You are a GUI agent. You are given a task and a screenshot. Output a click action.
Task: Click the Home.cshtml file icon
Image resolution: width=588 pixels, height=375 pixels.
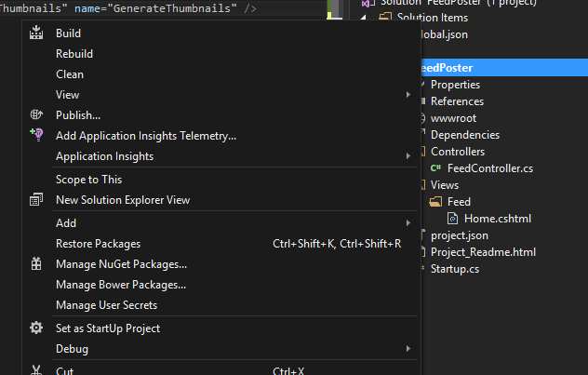pos(453,219)
